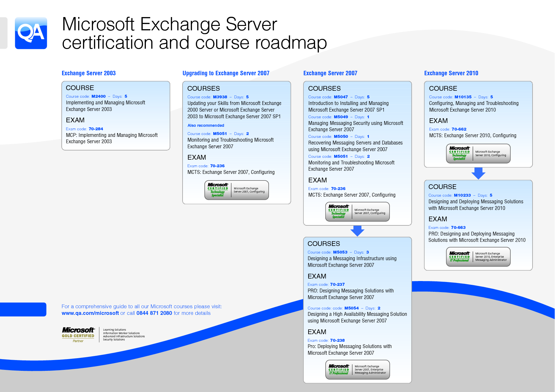Select the Upgrading to Exchange Server 2007 heading
The image size is (555, 392).
click(x=226, y=73)
